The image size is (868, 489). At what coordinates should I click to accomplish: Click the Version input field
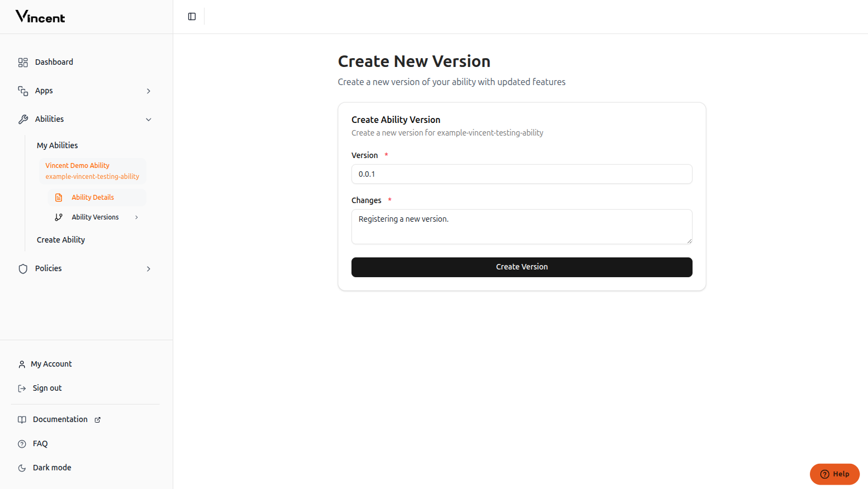(x=522, y=174)
